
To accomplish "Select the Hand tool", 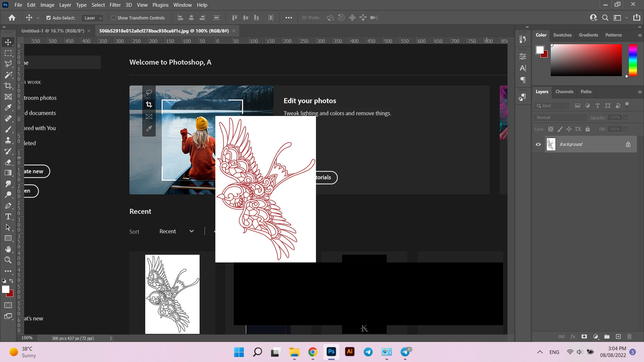I will click(8, 249).
